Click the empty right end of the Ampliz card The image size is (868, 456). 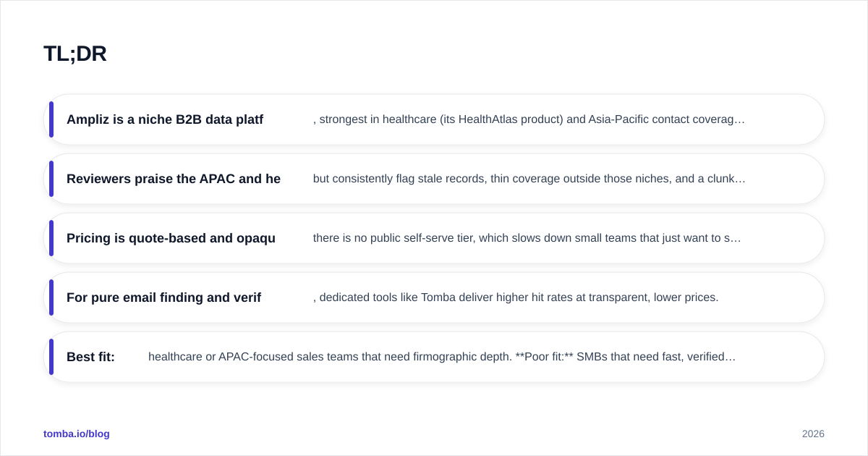pos(783,119)
